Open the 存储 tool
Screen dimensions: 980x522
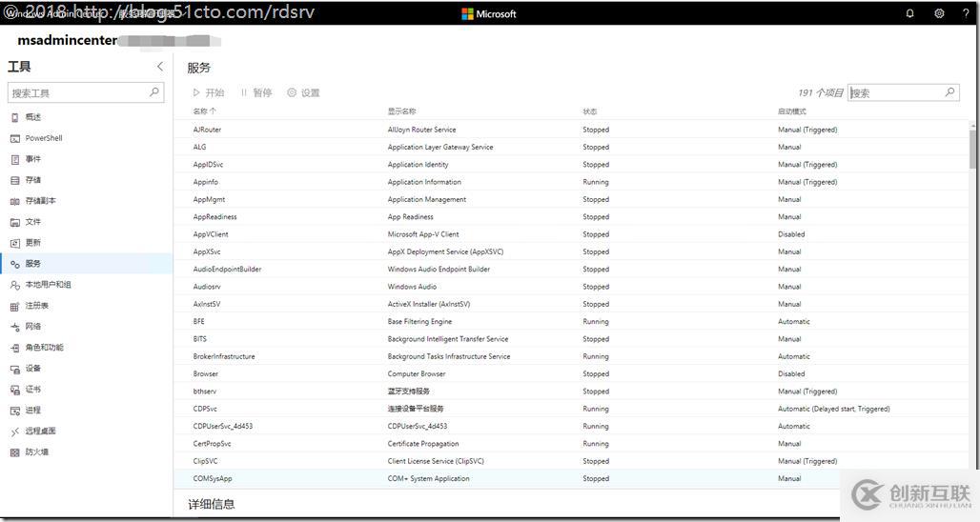click(x=87, y=180)
